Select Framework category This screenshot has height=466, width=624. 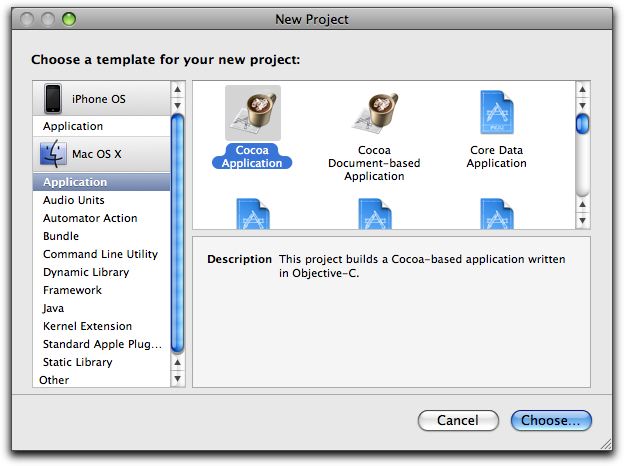tap(102, 290)
